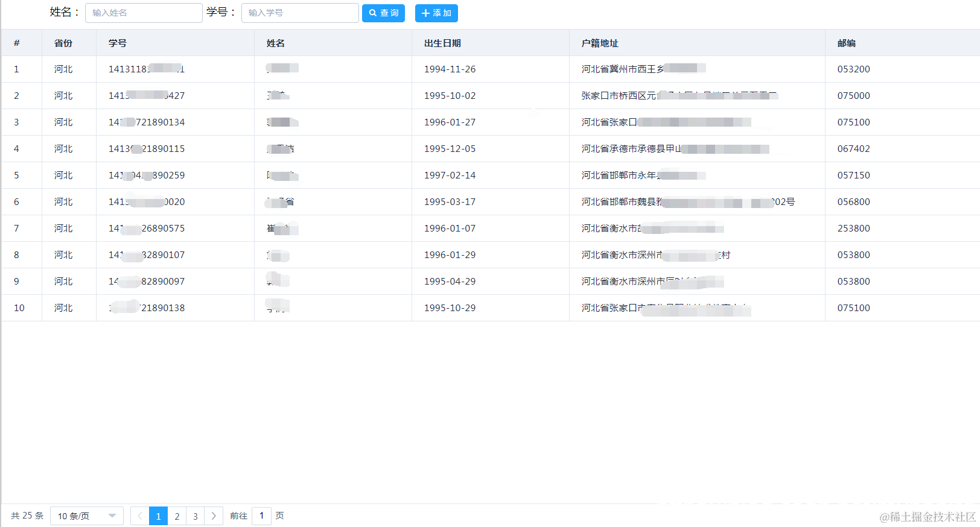Select page 2 in pagination
980x527 pixels.
point(177,516)
